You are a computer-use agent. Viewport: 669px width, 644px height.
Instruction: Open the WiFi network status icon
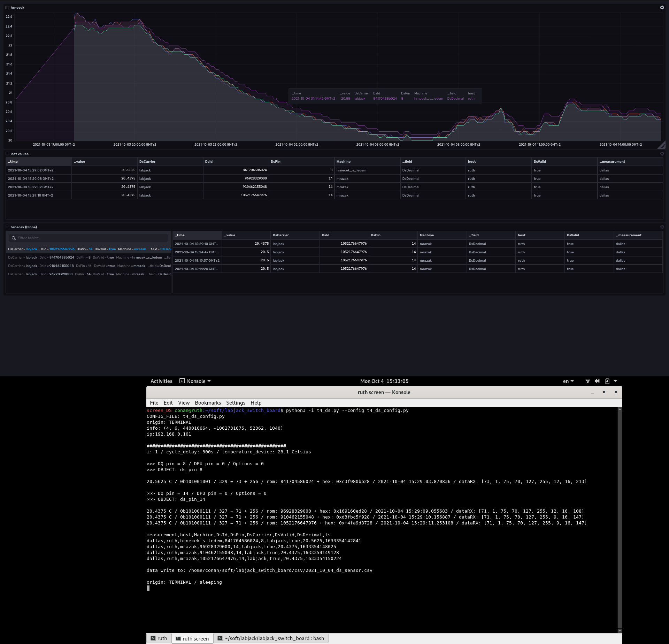coord(587,381)
